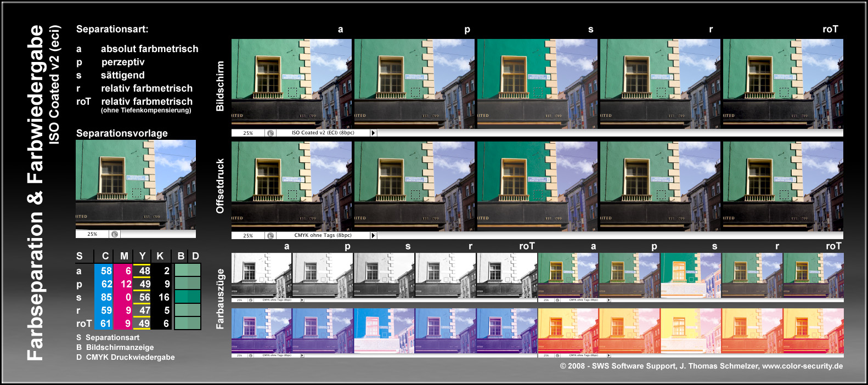Select the 'roT' image in Offsetdruck row
This screenshot has height=385, width=868.
click(782, 186)
